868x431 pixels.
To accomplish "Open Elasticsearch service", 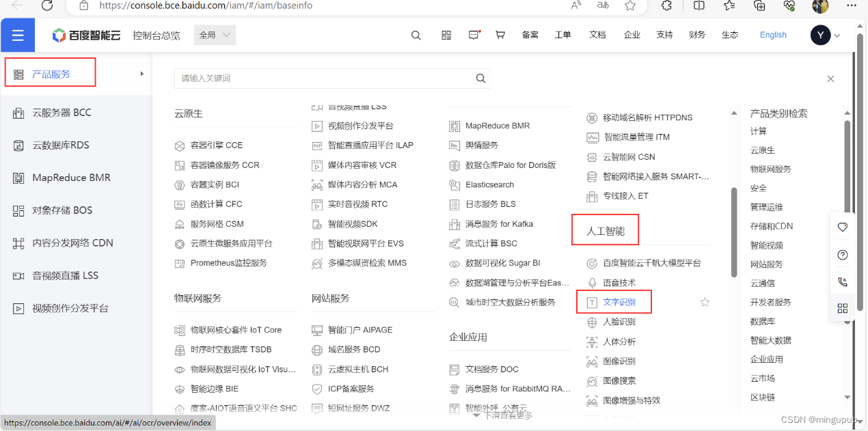I will pos(489,184).
